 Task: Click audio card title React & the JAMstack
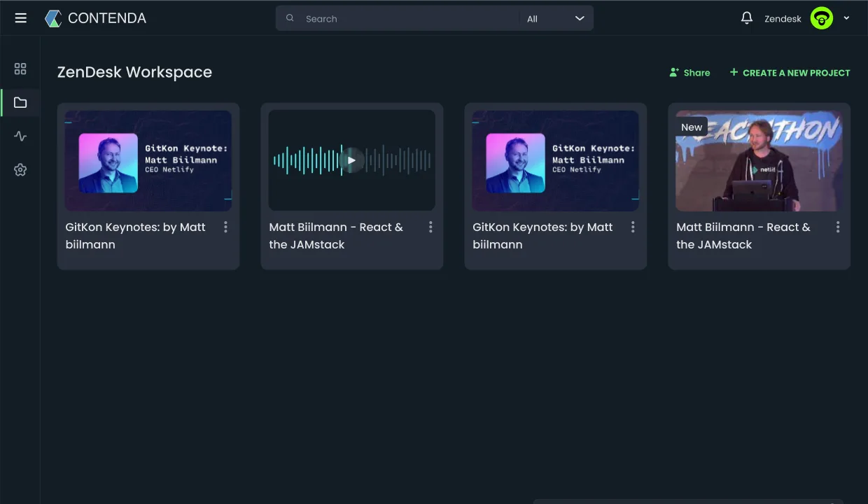(x=336, y=236)
